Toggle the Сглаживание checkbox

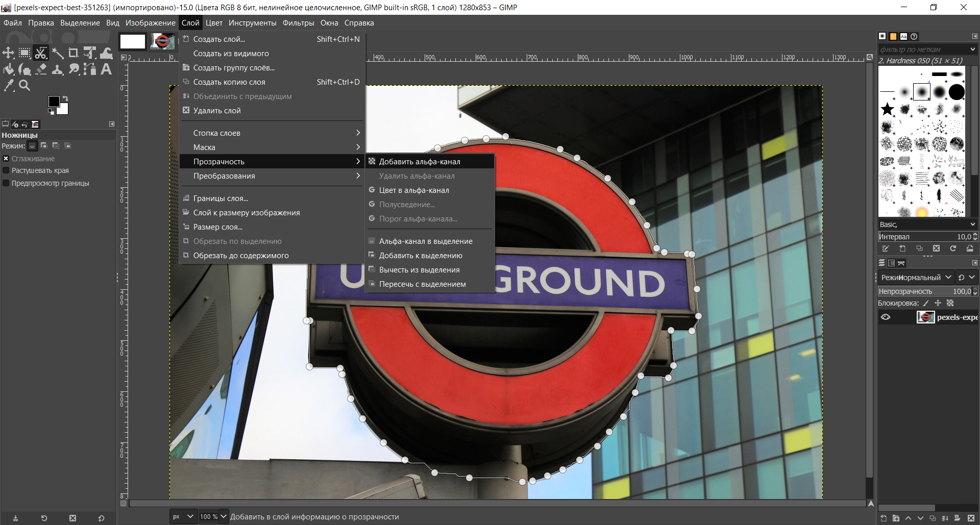click(6, 159)
